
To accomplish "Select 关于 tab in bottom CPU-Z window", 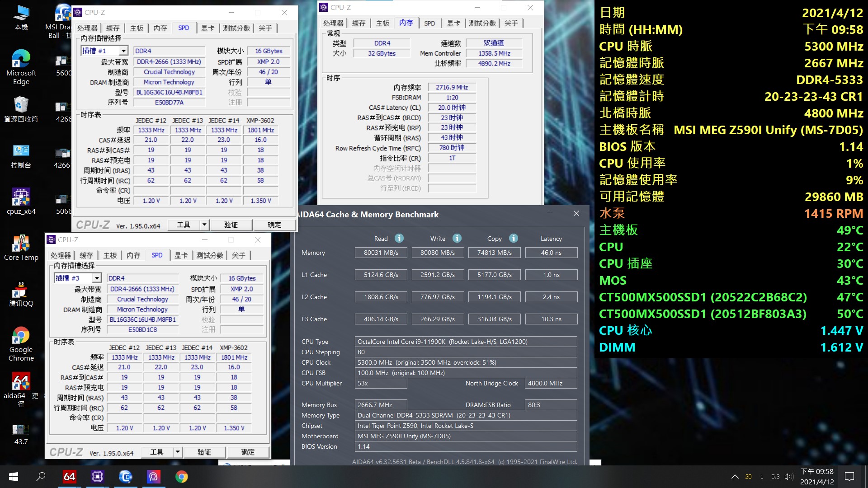I will pos(239,255).
